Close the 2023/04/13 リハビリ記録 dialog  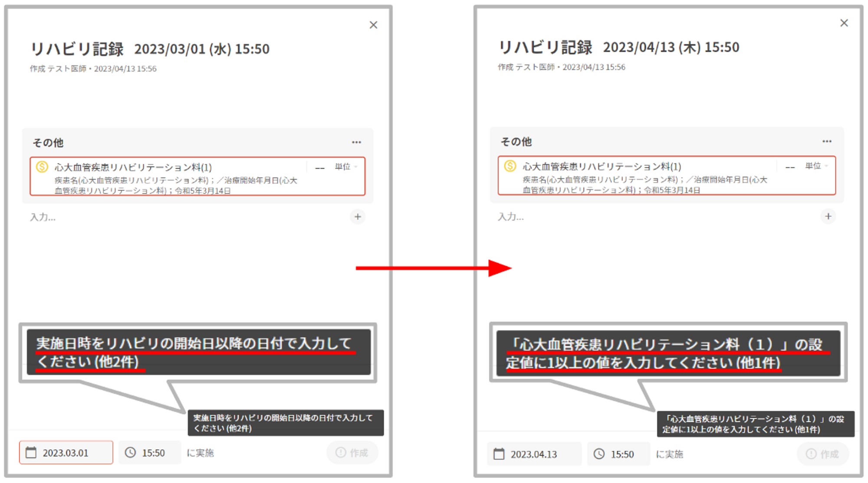pos(844,23)
